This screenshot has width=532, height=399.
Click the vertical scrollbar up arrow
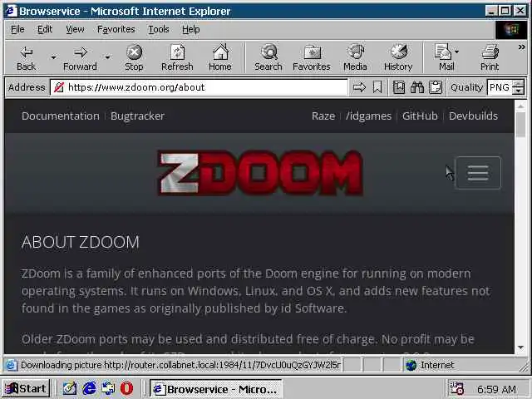click(521, 106)
